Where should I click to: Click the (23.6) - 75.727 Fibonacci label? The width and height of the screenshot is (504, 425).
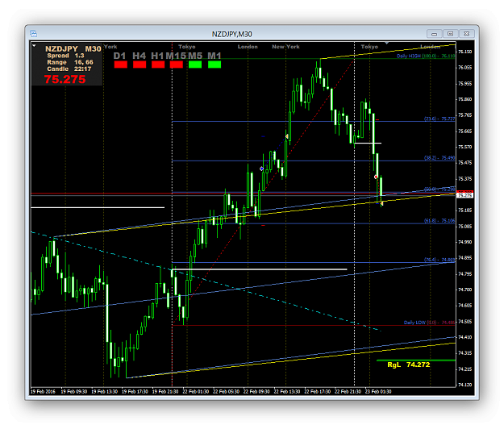439,119
